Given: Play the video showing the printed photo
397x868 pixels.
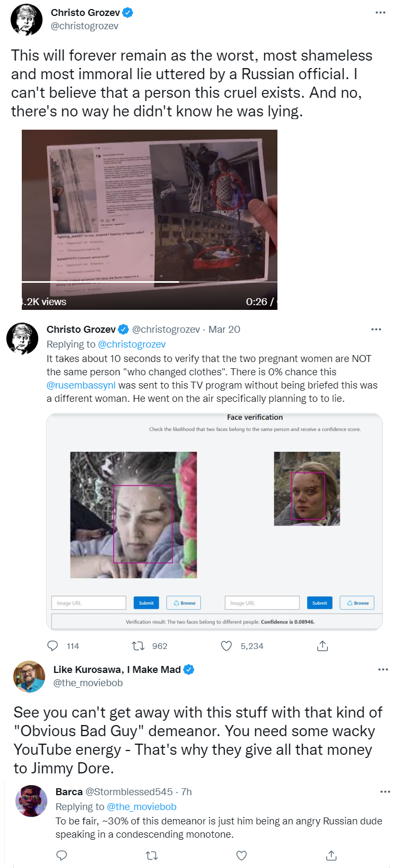Looking at the screenshot, I should point(149,213).
